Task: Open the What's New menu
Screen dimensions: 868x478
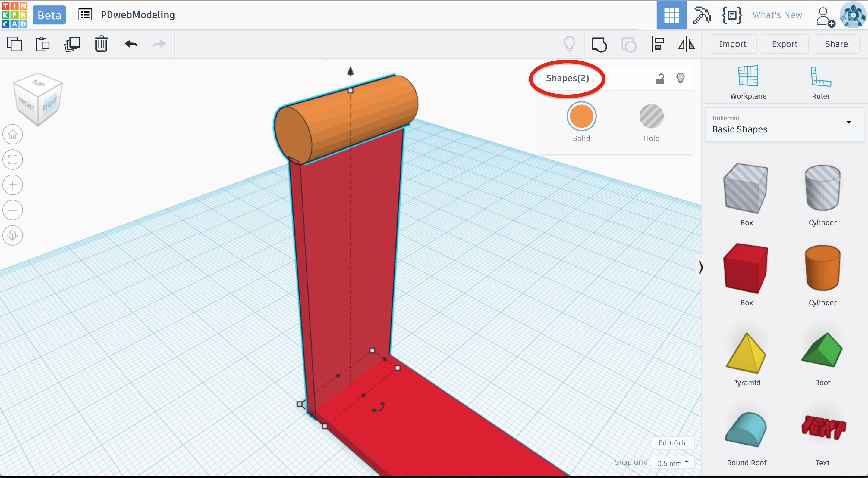Action: click(777, 15)
